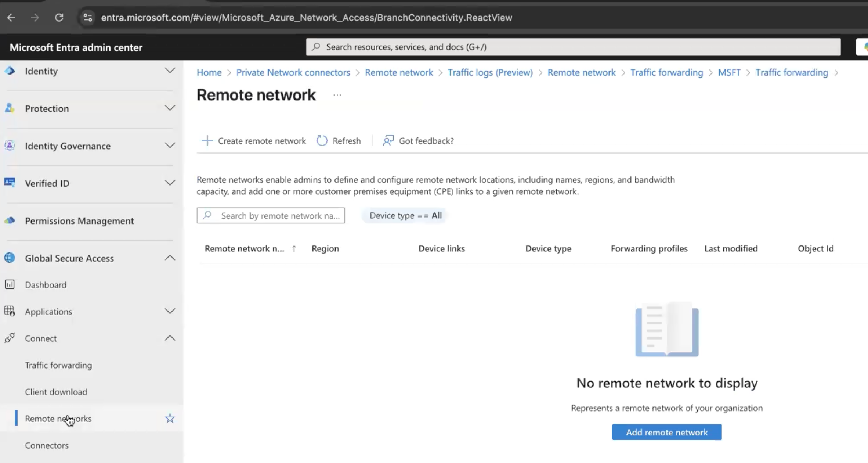Click the magnifier icon in remote network search
The width and height of the screenshot is (868, 463).
pyautogui.click(x=207, y=215)
